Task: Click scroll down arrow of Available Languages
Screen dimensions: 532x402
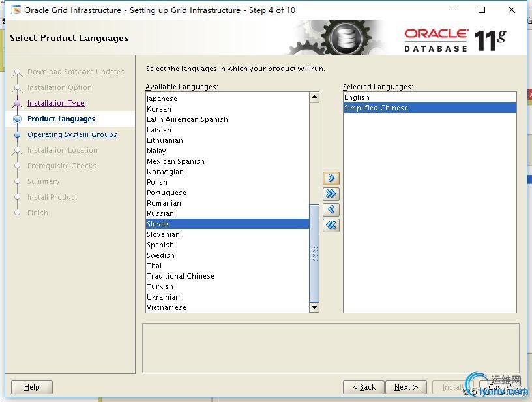Action: tap(314, 307)
